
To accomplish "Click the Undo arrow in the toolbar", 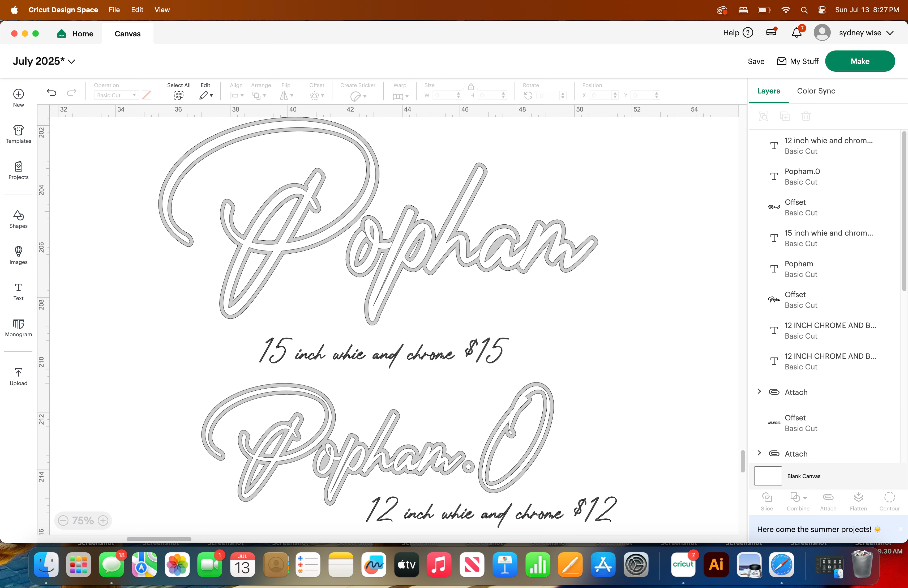I will [x=52, y=92].
